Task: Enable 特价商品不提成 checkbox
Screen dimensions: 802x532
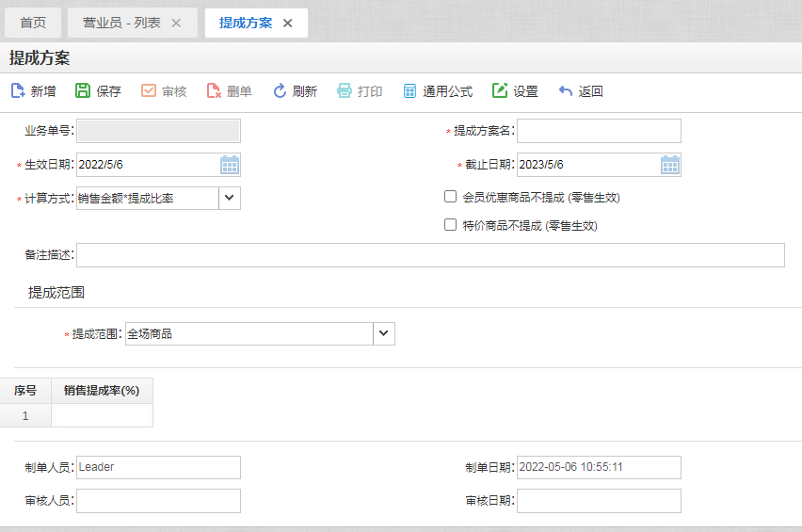Action: 450,225
